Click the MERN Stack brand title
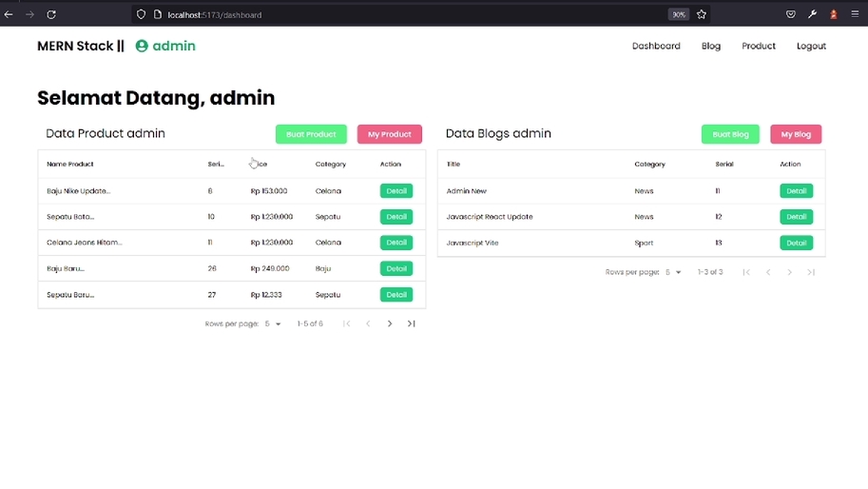Viewport: 868px width, 489px height. [x=81, y=46]
